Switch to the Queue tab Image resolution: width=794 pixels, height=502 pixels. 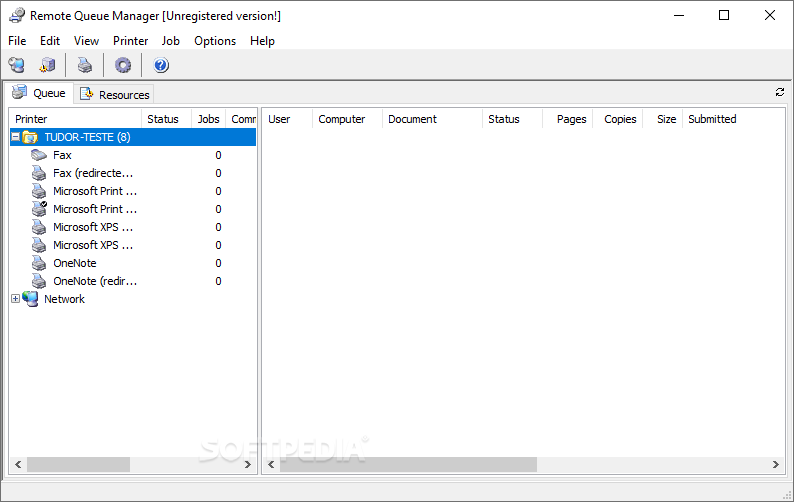click(x=39, y=93)
